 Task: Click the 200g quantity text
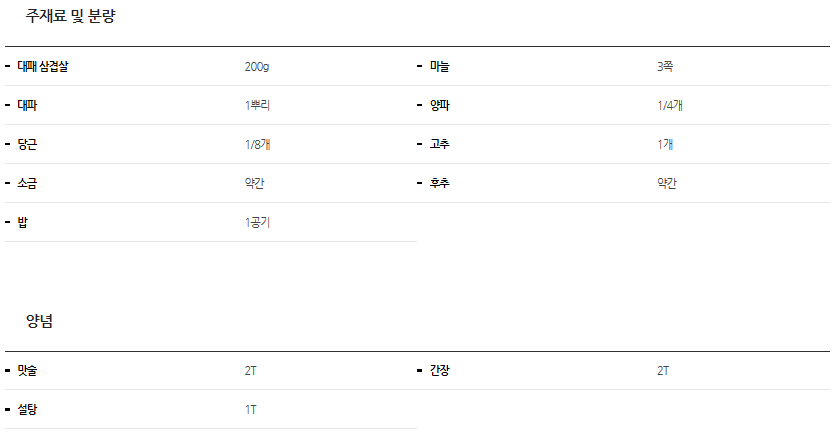click(x=257, y=67)
